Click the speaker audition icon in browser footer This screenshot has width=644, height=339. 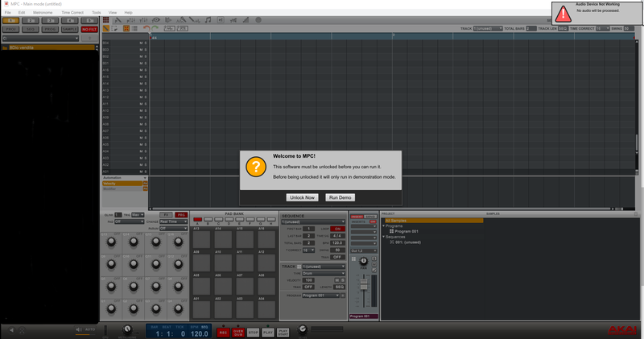[78, 329]
